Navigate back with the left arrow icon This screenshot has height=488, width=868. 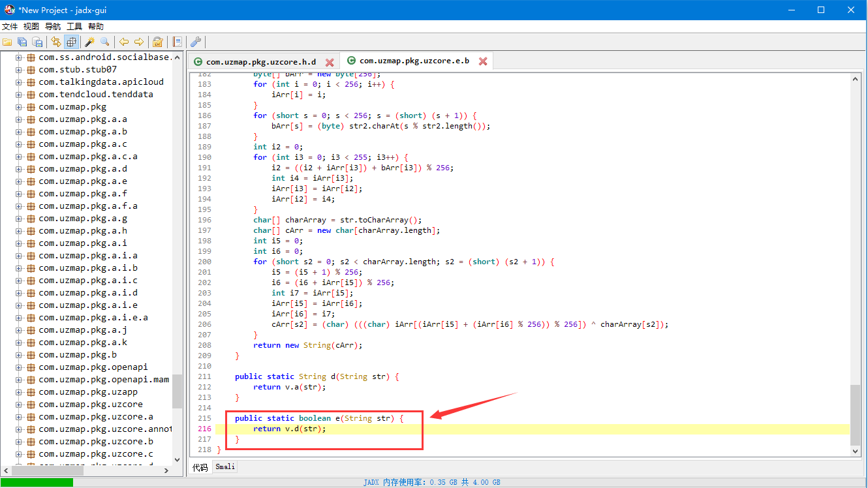[123, 42]
